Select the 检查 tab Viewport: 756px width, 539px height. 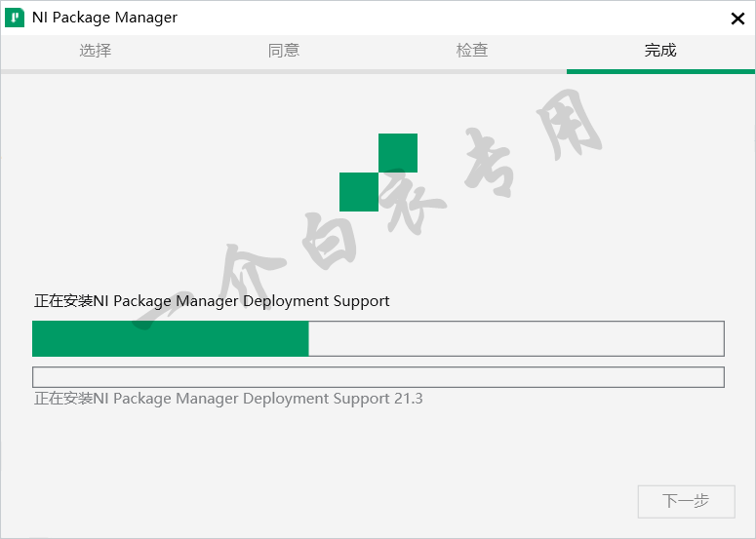click(x=472, y=51)
